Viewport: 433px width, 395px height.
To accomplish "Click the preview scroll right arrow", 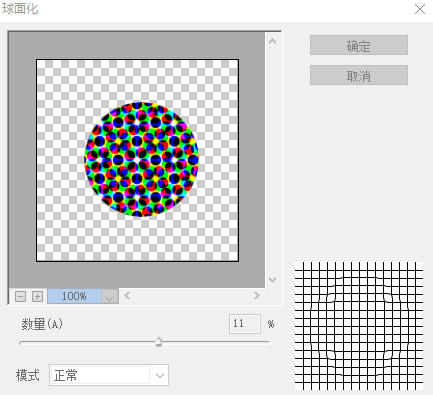I will 256,295.
